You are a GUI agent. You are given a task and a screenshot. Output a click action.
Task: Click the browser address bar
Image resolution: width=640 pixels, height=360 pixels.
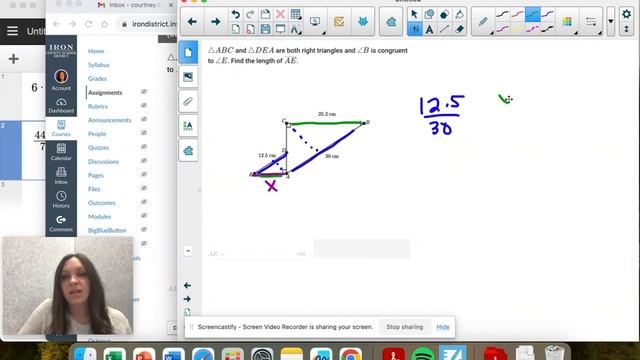coord(149,24)
